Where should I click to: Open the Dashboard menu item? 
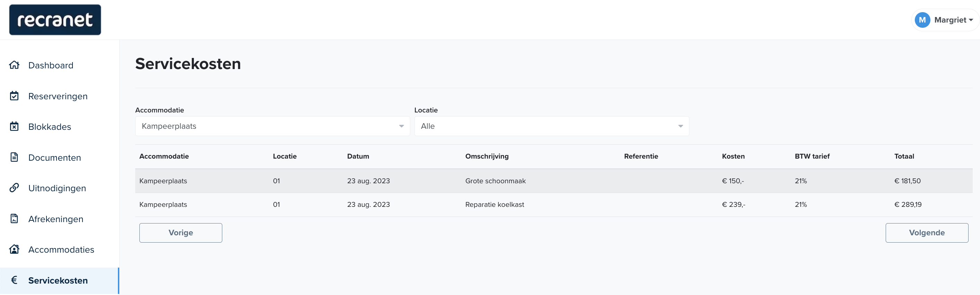pyautogui.click(x=59, y=65)
